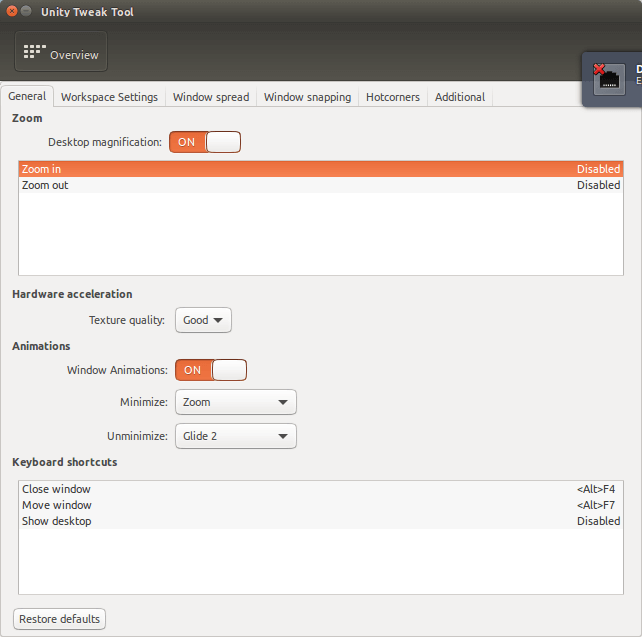Expand the Unminimize animation dropdown
642x637 pixels.
(x=236, y=436)
